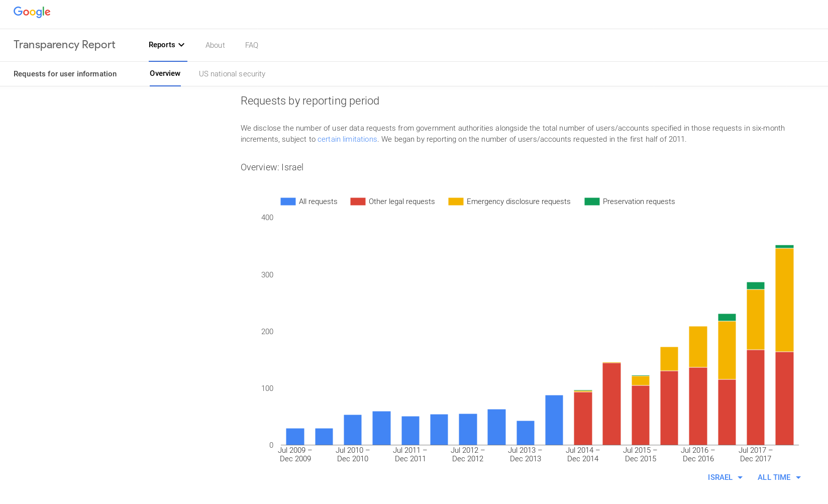The height and width of the screenshot is (504, 828).
Task: Switch to US national security tab
Action: pos(232,74)
